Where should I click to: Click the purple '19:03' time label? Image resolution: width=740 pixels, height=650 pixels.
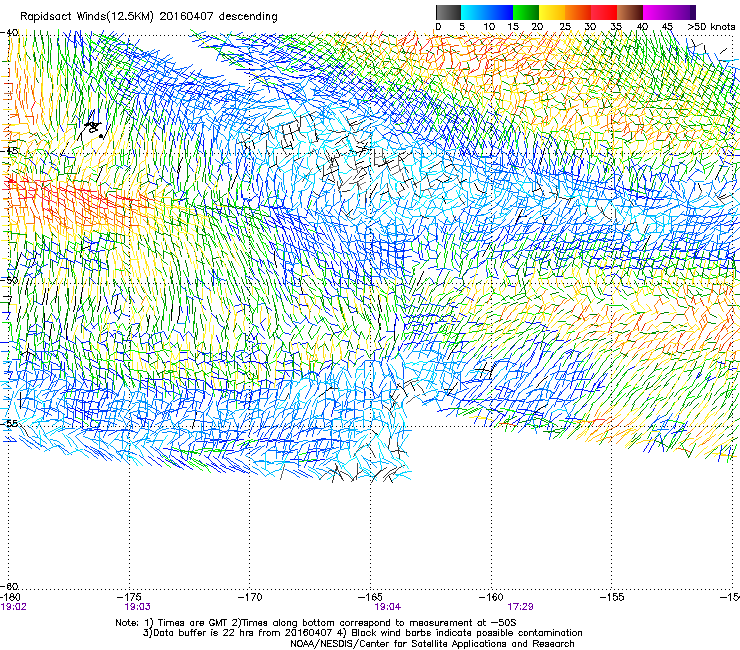pos(137,607)
